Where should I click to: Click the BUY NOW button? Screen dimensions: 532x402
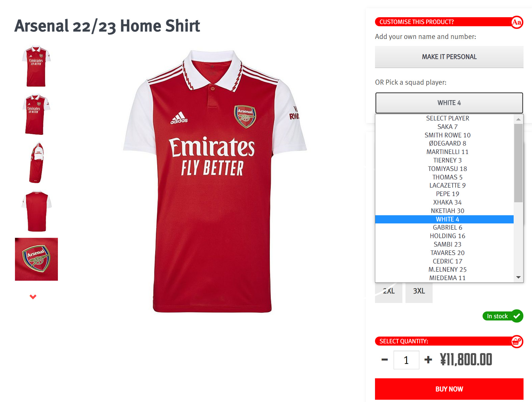click(x=449, y=389)
